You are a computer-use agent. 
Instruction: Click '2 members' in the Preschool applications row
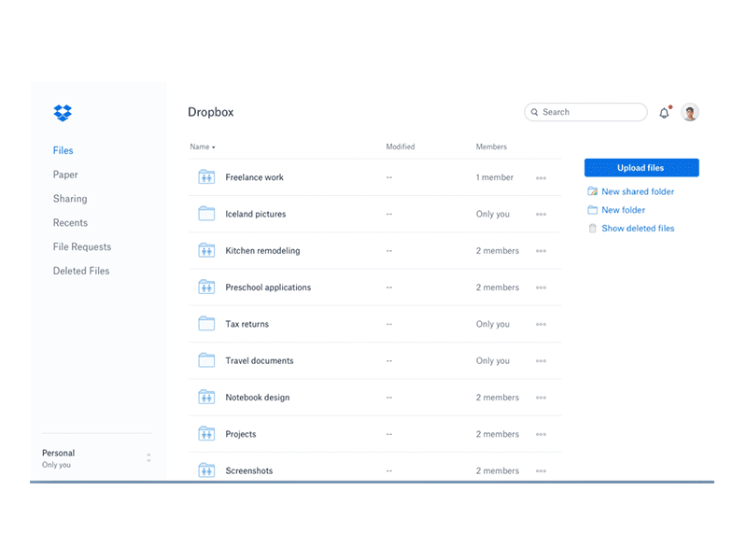click(x=498, y=287)
